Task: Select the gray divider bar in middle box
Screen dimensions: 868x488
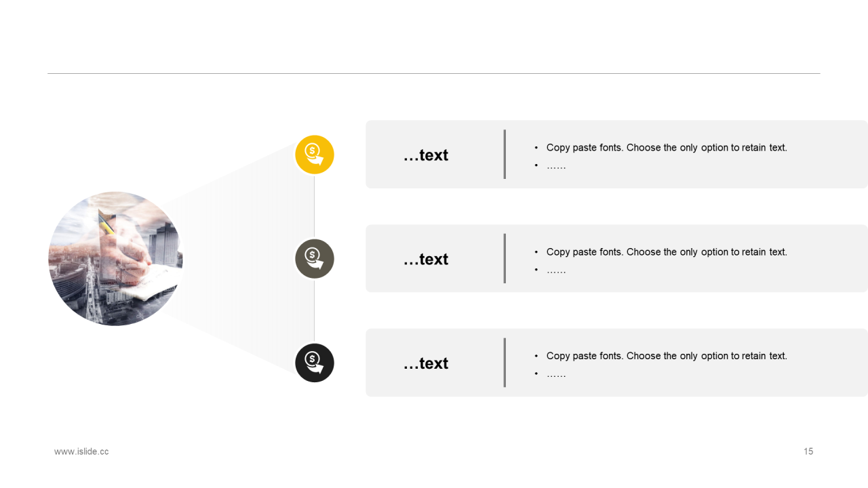Action: coord(505,258)
